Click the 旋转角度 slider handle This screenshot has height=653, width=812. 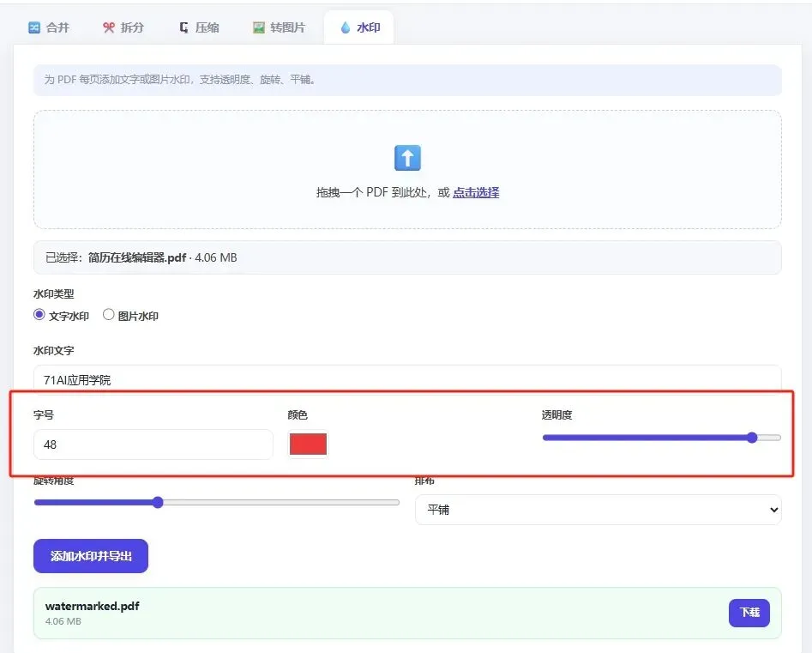coord(158,502)
